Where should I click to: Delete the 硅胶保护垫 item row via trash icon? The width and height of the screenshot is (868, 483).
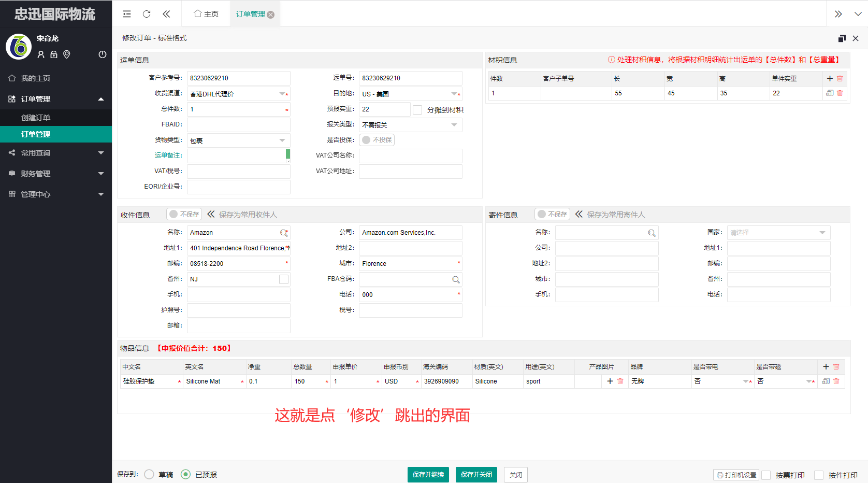836,381
